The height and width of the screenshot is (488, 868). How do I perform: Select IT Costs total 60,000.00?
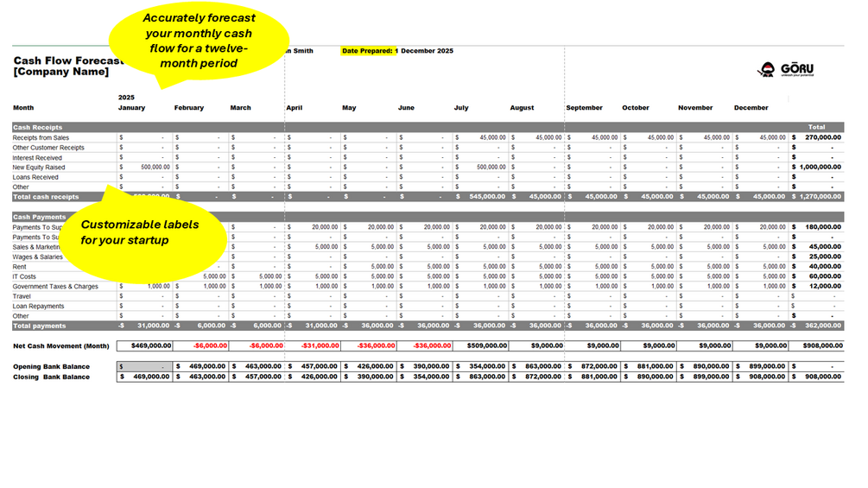pyautogui.click(x=817, y=276)
